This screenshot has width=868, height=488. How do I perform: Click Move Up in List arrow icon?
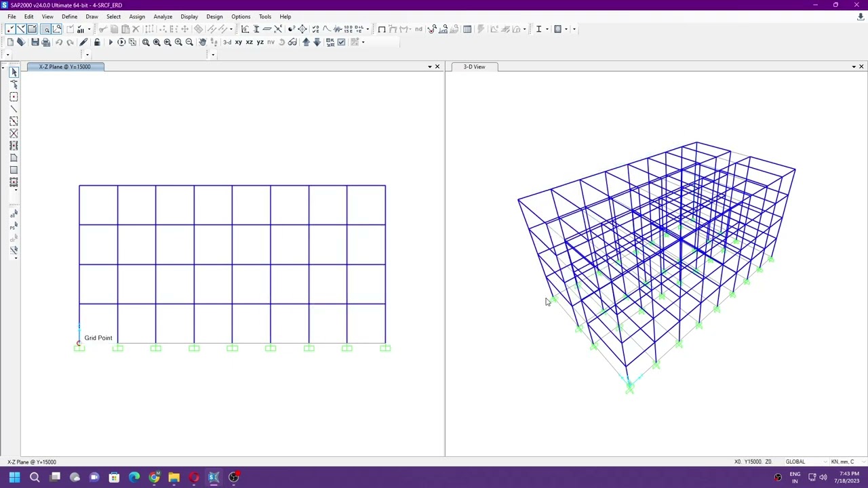coord(306,42)
